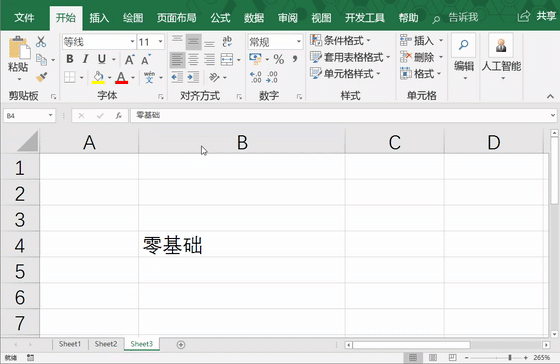Viewport: 560px width, 364px height.
Task: Switch to Sheet1 tab
Action: (x=70, y=344)
